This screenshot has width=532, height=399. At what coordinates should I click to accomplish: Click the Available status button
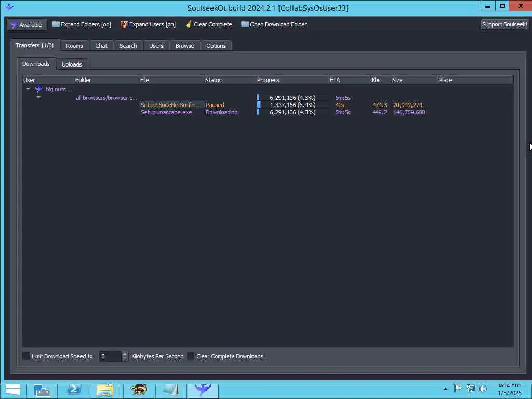[x=27, y=25]
